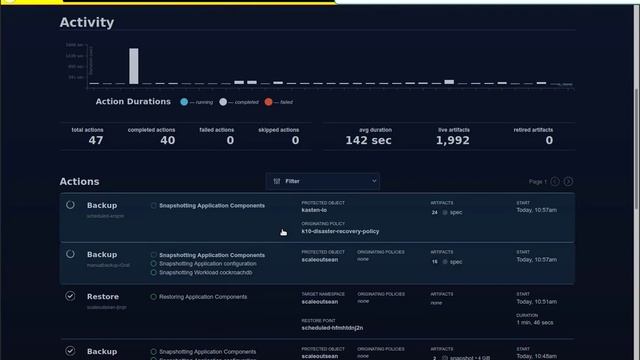
Task: Click the failed actions count
Action: [230, 140]
